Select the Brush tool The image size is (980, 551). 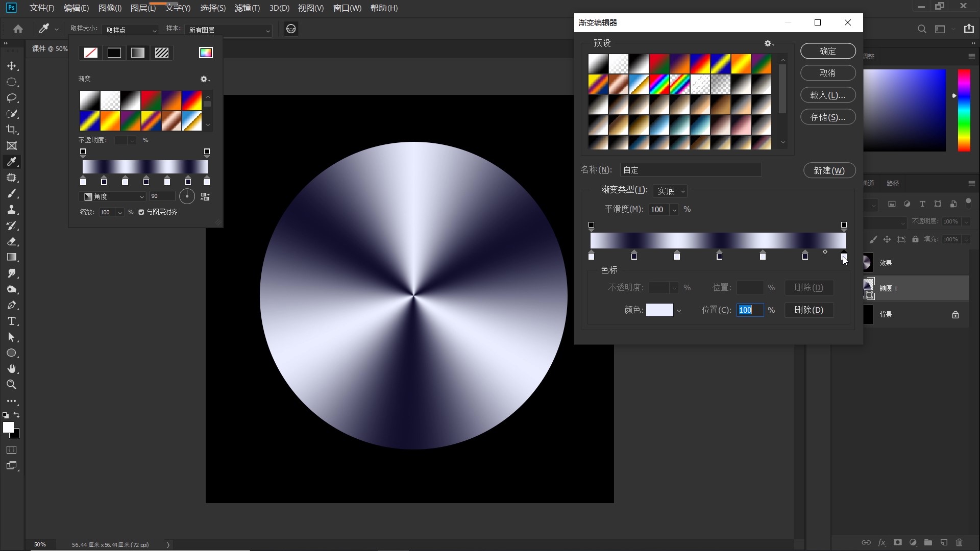[x=12, y=193]
